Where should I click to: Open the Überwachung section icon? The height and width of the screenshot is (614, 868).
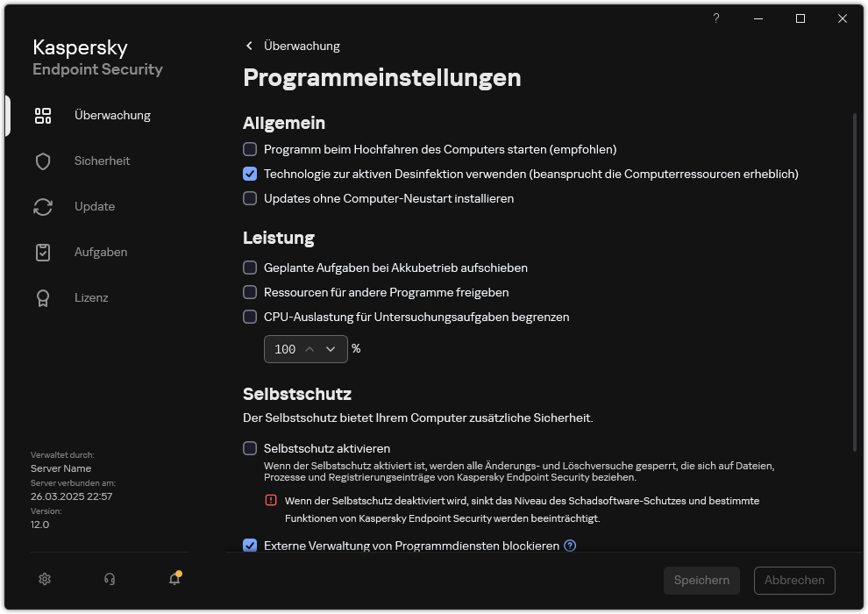[43, 115]
